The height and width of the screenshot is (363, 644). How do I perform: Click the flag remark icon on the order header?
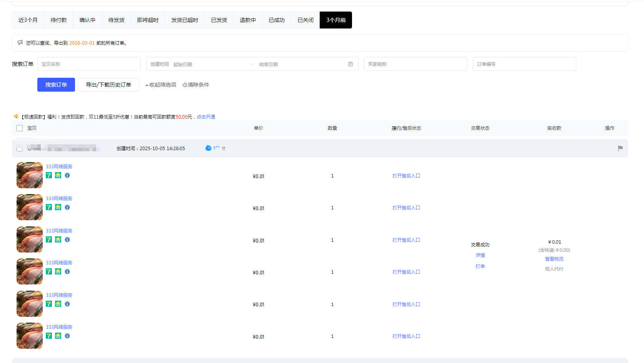tap(620, 148)
